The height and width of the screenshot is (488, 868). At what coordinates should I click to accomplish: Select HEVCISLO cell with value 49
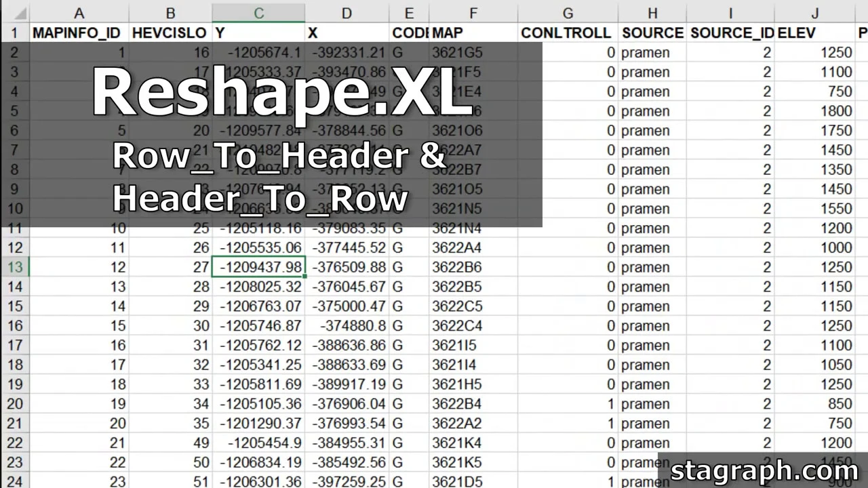coord(170,443)
